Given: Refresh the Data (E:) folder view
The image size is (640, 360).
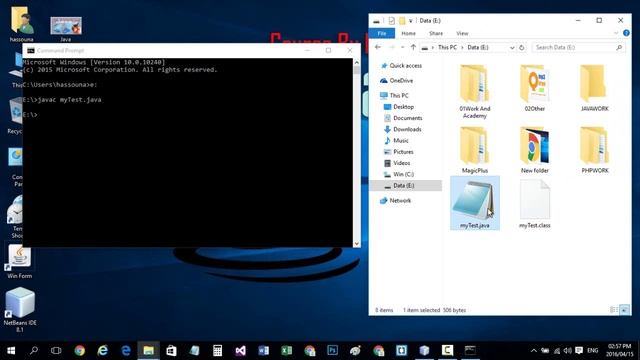Looking at the screenshot, I should coord(522,48).
